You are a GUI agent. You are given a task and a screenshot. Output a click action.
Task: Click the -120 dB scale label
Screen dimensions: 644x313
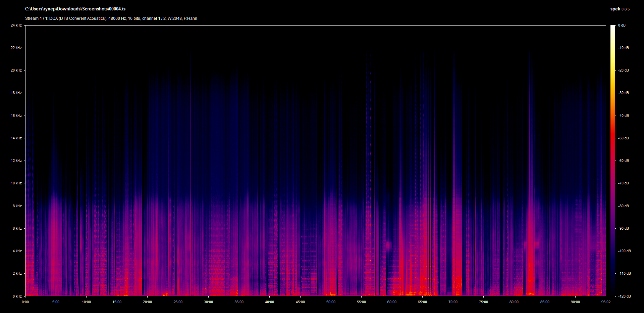pyautogui.click(x=624, y=296)
